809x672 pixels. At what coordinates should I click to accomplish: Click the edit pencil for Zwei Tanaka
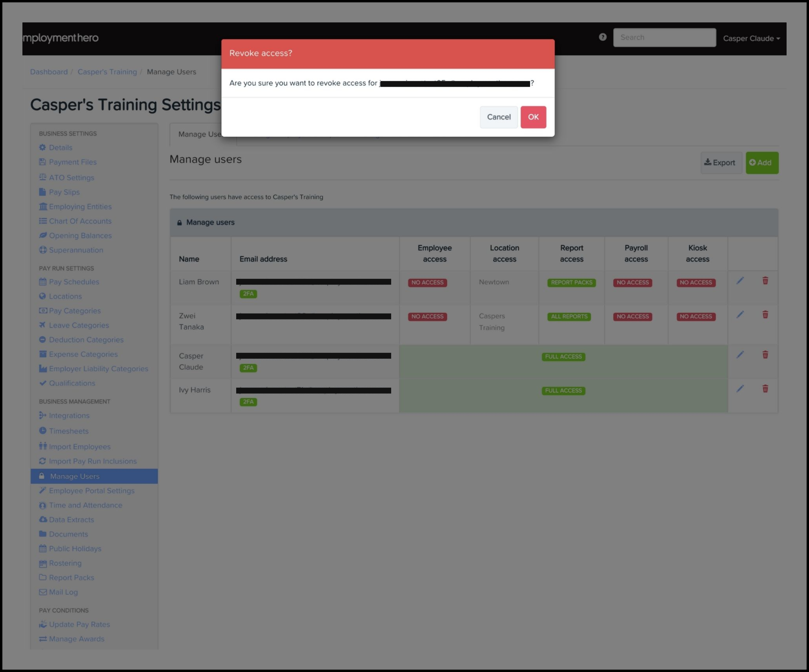pyautogui.click(x=740, y=315)
